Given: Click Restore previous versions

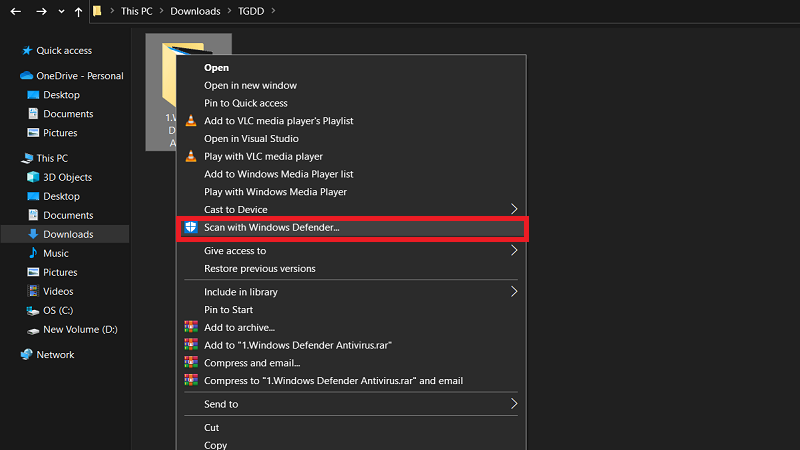Looking at the screenshot, I should pyautogui.click(x=260, y=268).
